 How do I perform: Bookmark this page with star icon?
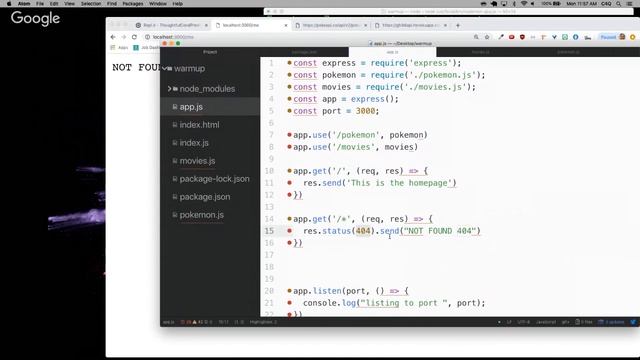point(487,37)
